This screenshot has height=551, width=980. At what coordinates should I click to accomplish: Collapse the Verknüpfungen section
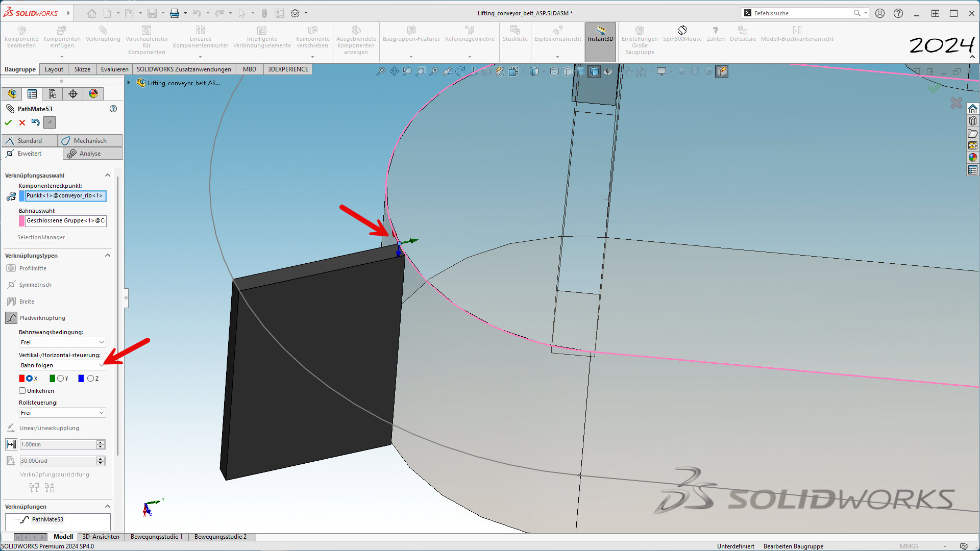108,507
